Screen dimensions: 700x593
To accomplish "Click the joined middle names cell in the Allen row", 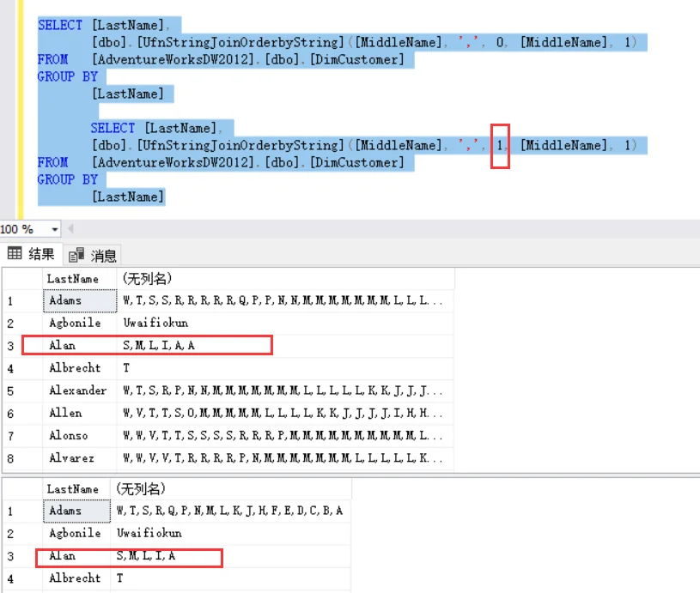I will tap(285, 413).
